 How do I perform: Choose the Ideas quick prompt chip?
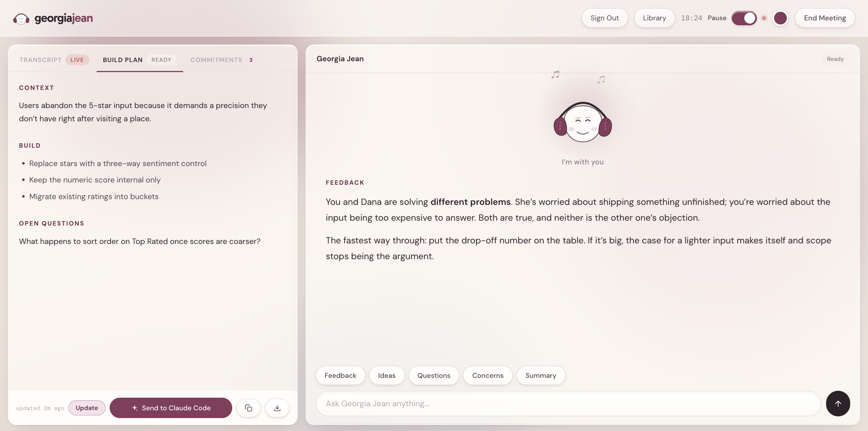387,375
